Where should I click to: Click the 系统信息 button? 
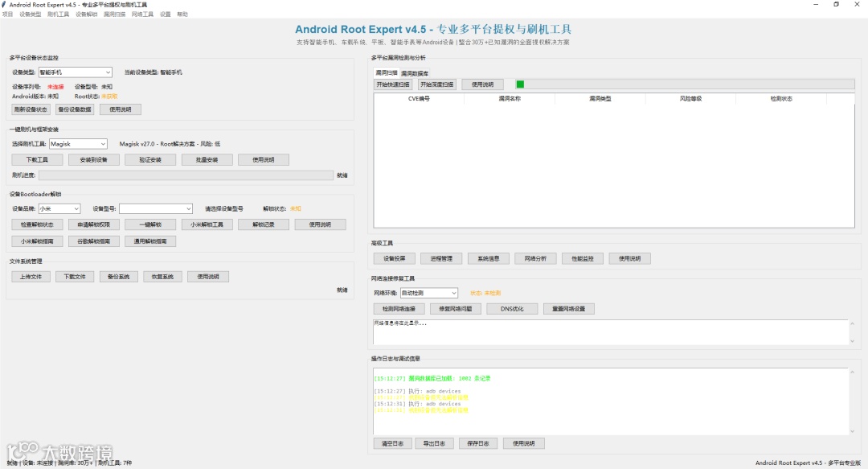click(489, 258)
